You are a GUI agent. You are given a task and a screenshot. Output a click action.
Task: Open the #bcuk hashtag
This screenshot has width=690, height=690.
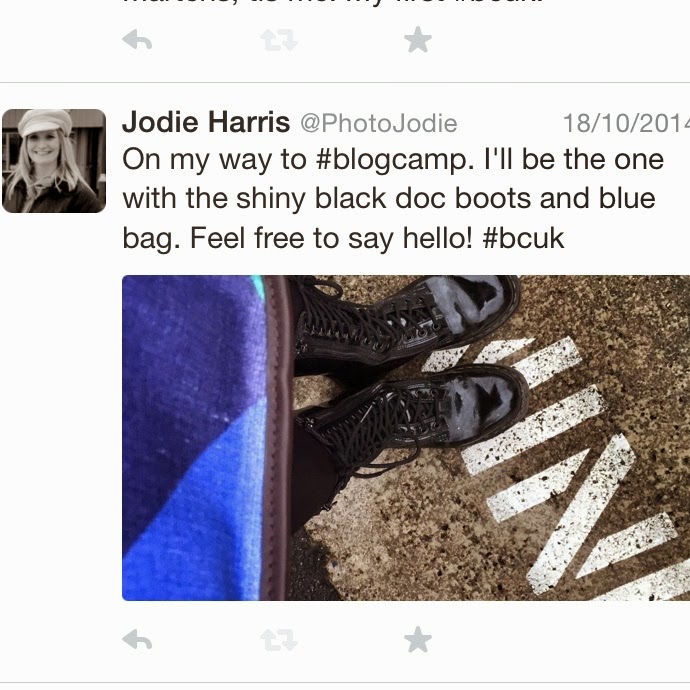click(523, 239)
